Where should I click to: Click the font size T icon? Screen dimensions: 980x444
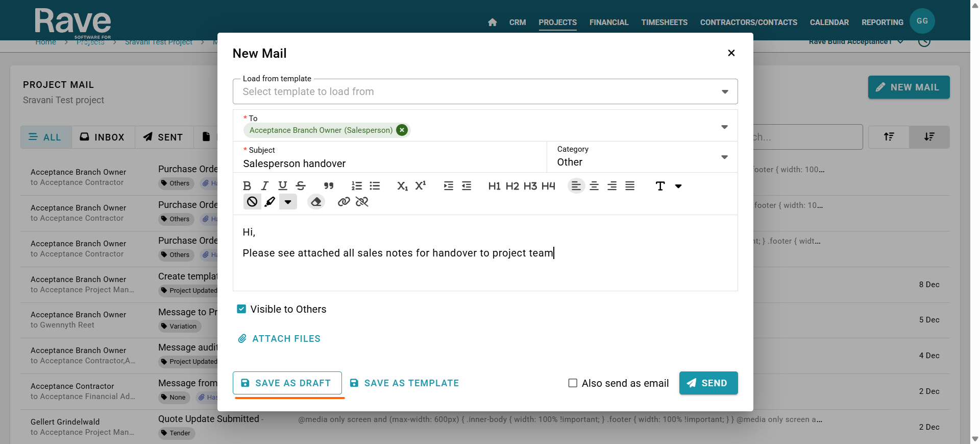pyautogui.click(x=660, y=186)
